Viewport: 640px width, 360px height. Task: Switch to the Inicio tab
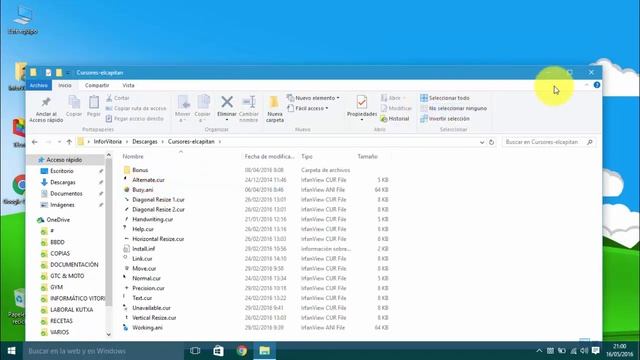[x=64, y=85]
